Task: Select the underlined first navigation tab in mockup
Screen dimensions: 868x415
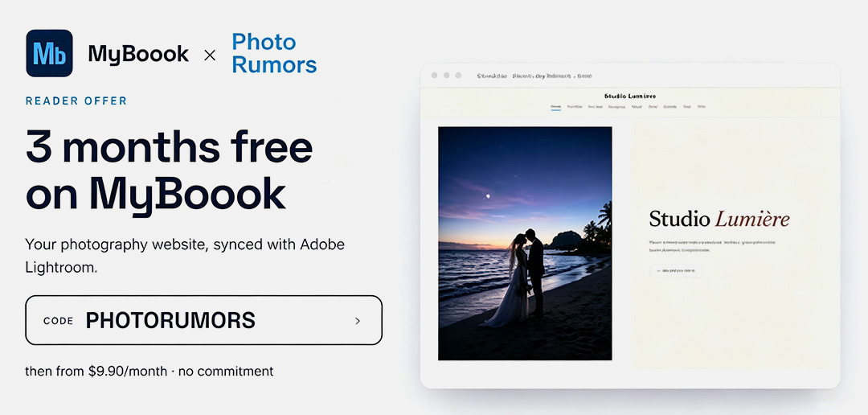Action: [556, 107]
